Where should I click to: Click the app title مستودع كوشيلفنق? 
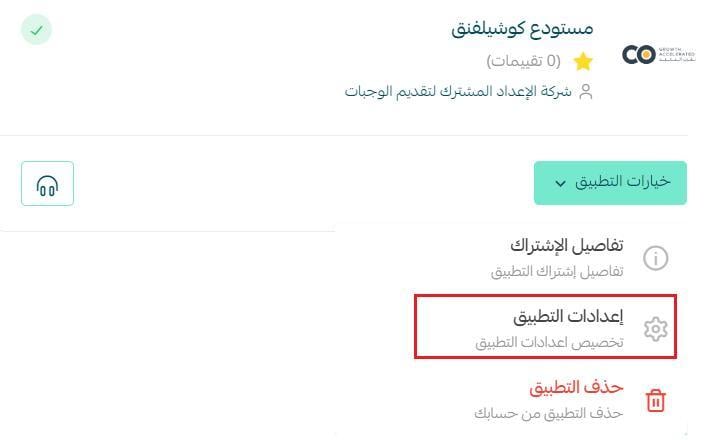click(522, 28)
